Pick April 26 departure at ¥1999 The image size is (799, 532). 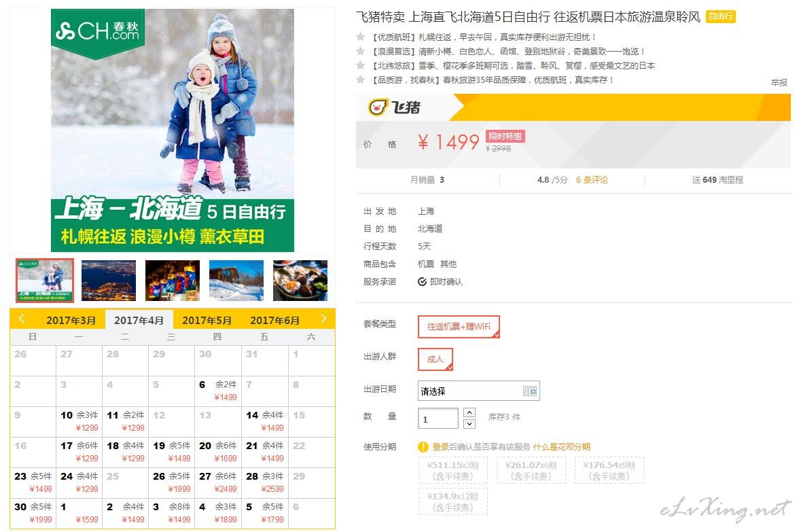[x=172, y=483]
